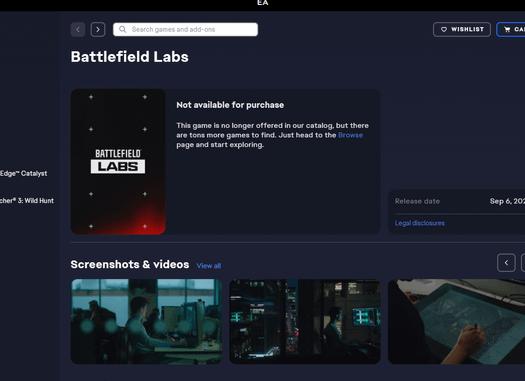The height and width of the screenshot is (381, 525).
Task: Click the Screenshots & videos heading
Action: tap(130, 264)
